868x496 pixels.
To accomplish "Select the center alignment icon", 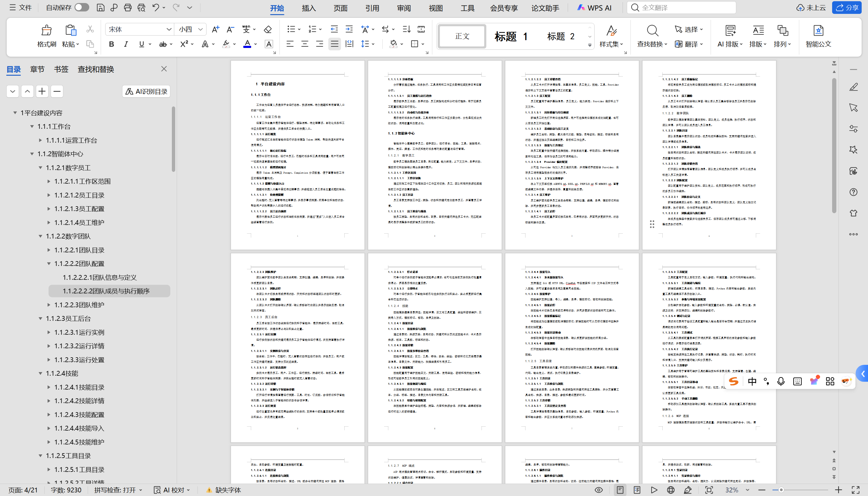I will pos(305,44).
